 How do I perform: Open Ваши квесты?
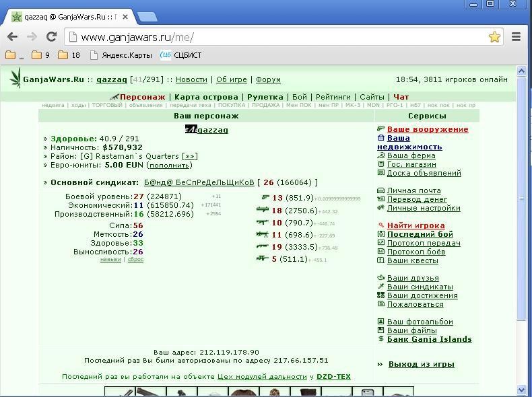click(413, 260)
